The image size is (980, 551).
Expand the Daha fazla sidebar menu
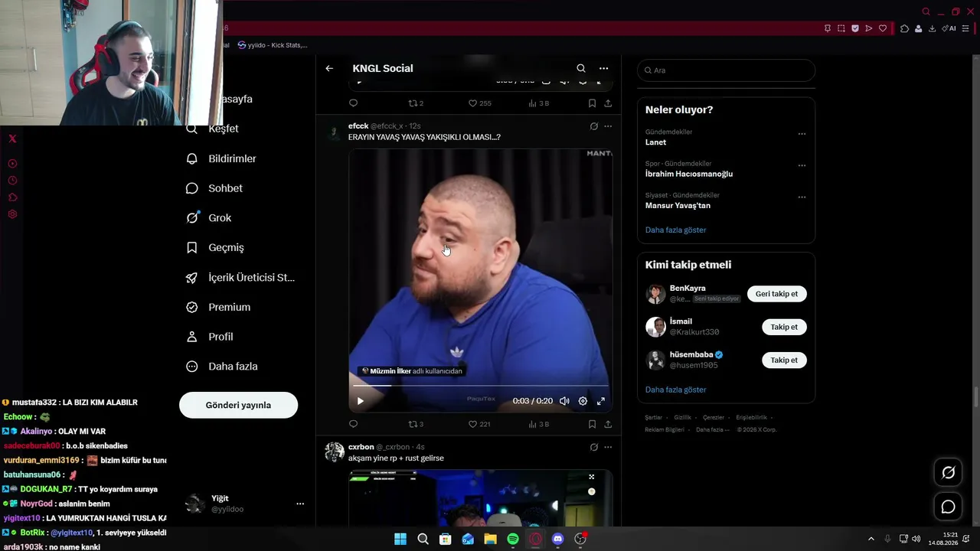click(222, 367)
